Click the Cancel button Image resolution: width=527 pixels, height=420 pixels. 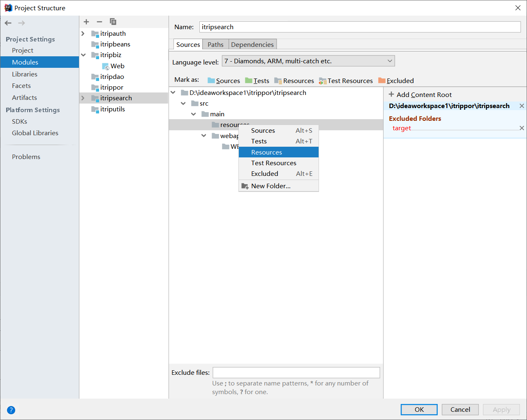coord(460,409)
